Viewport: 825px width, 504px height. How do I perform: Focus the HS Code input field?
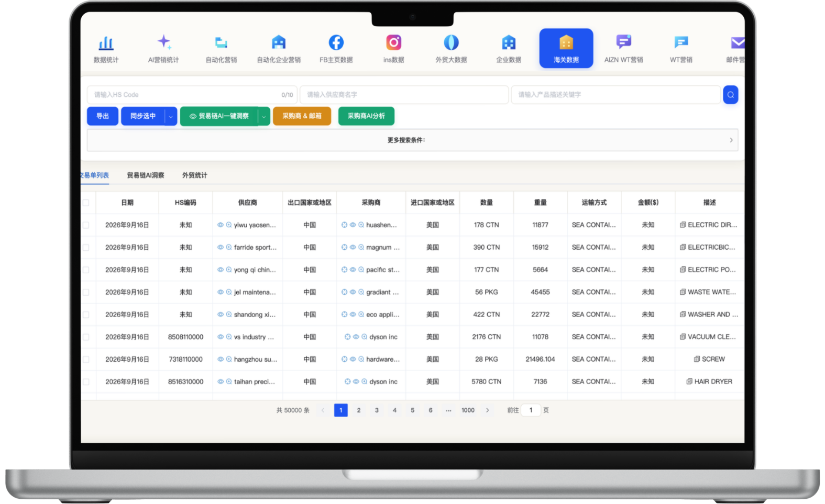[x=192, y=95]
